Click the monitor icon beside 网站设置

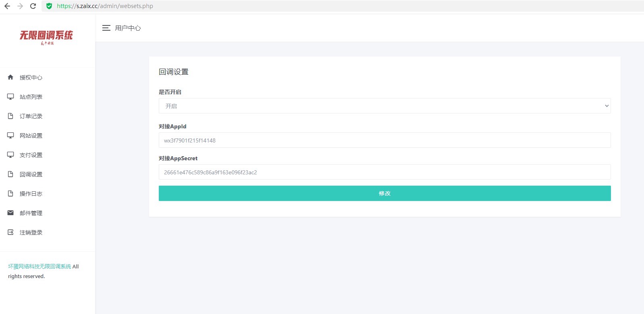pos(10,135)
